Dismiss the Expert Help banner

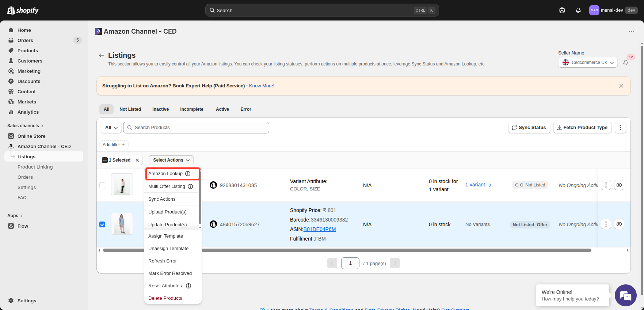coord(621,86)
